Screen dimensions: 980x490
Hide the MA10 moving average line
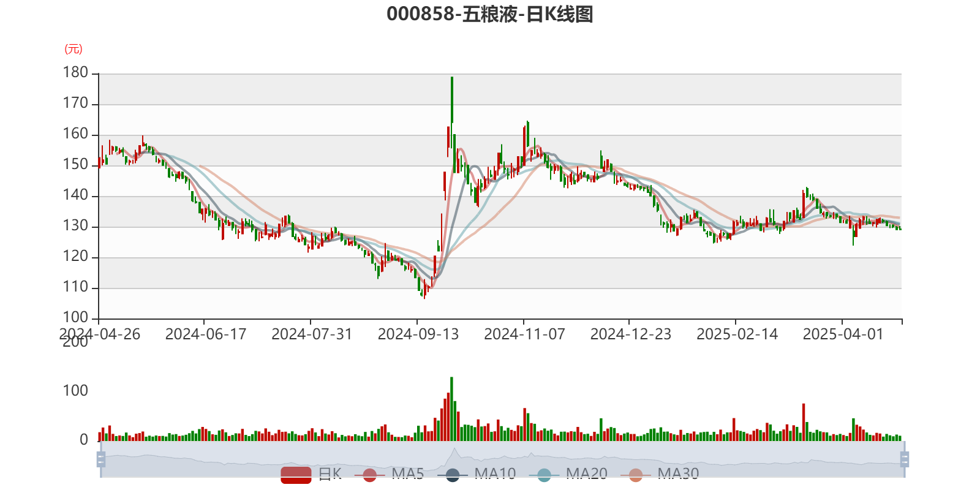(477, 474)
